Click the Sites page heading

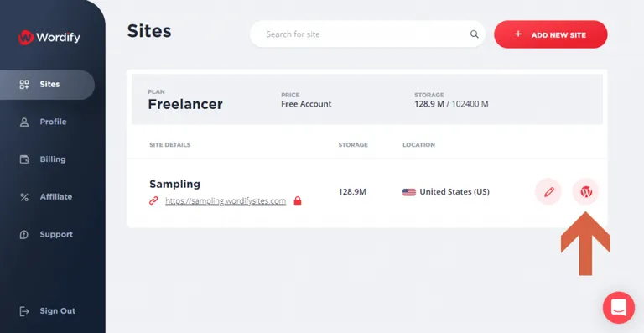149,31
